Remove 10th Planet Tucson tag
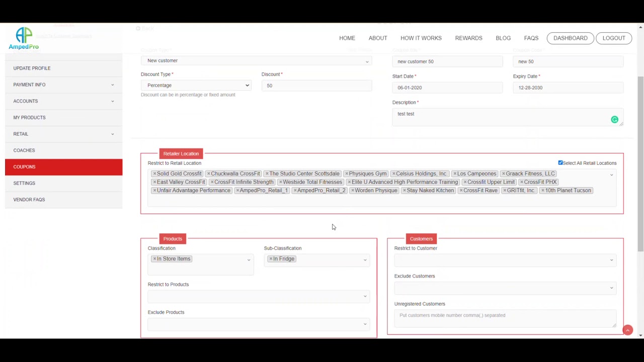This screenshot has width=644, height=362. coord(543,191)
